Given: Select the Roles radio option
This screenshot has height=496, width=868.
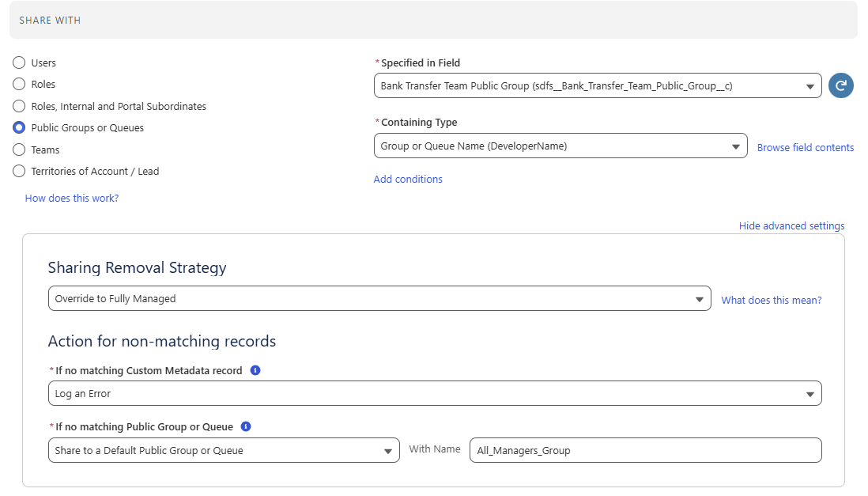Looking at the screenshot, I should [x=19, y=84].
